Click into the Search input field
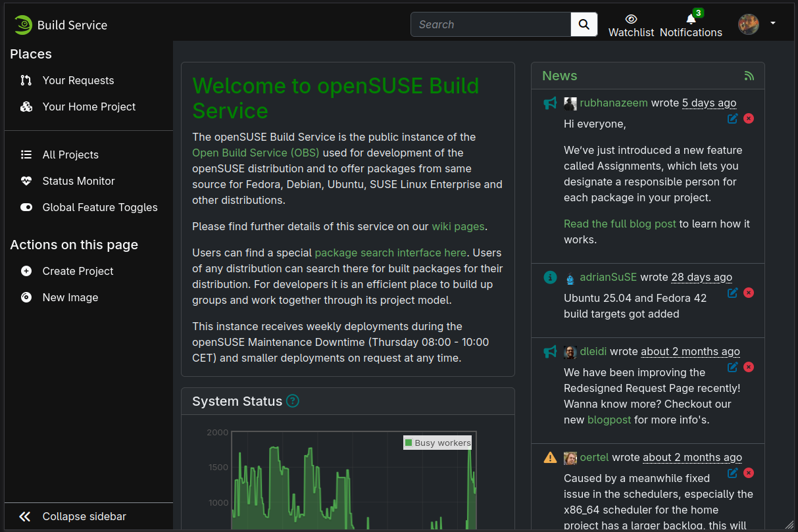Viewport: 798px width, 532px height. (x=491, y=24)
